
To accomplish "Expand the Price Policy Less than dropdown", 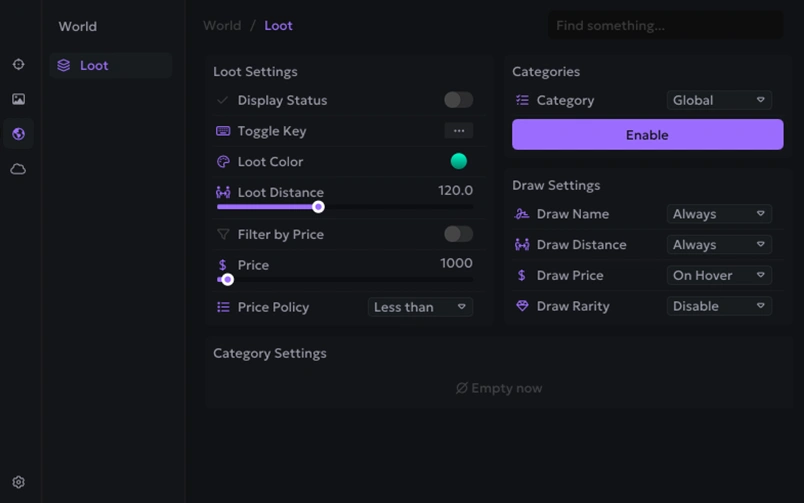I will coord(420,307).
